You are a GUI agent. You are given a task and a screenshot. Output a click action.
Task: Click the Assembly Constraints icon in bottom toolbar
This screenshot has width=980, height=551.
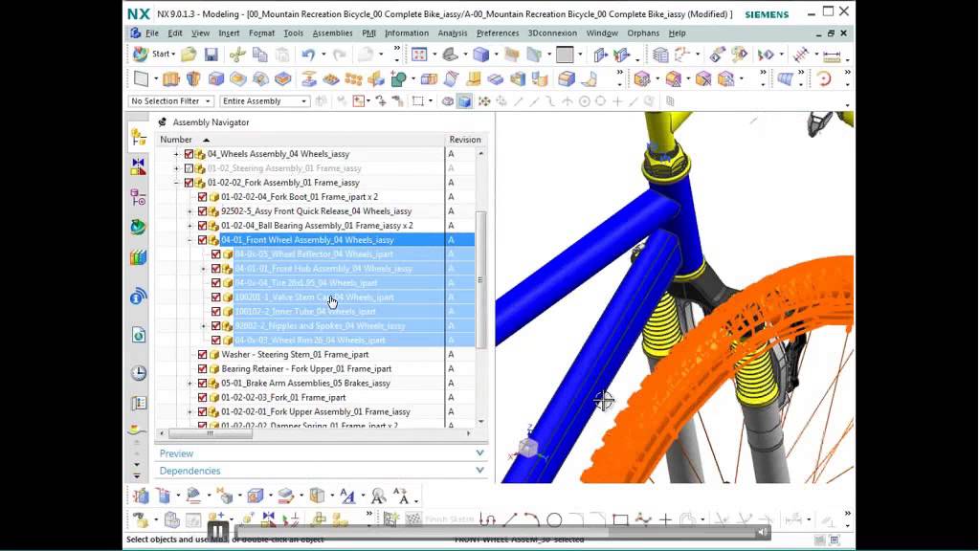pos(292,518)
